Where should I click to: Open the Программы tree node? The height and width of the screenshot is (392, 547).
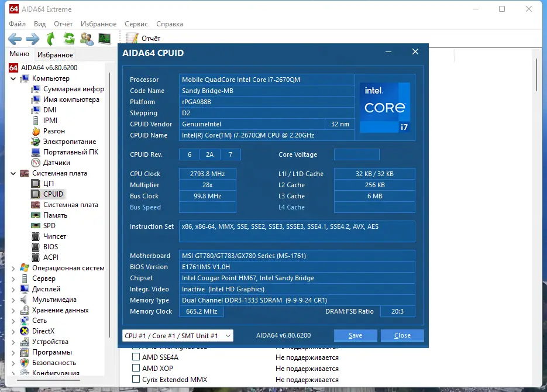46,352
